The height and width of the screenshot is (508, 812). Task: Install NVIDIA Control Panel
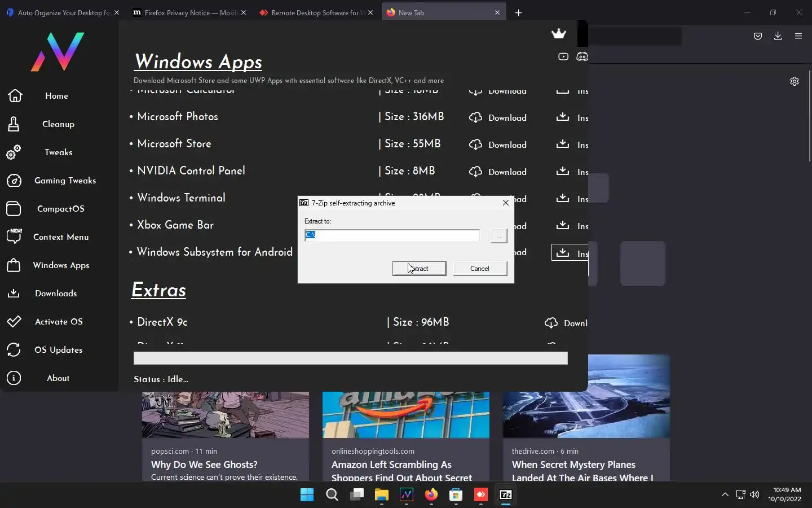(x=572, y=172)
